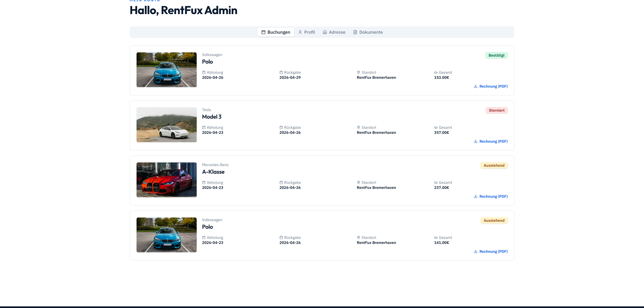Viewport: 644px width, 308px height.
Task: Click Standort pin icon in 141.00€ Polo card
Action: (x=359, y=237)
